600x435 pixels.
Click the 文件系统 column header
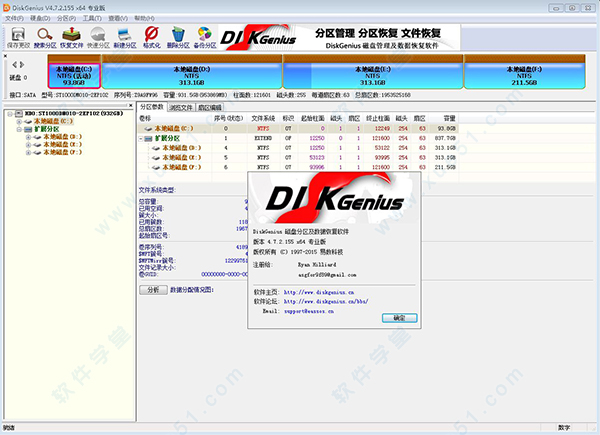[x=263, y=119]
